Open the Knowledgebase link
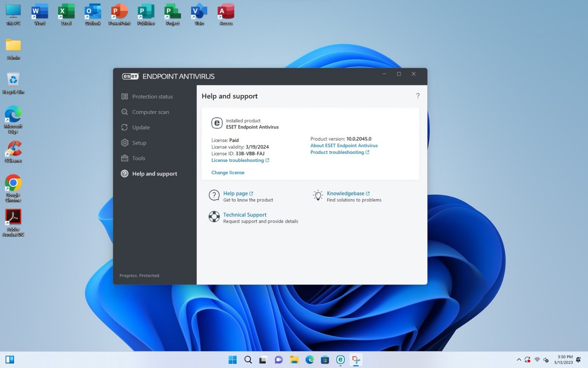 click(348, 194)
